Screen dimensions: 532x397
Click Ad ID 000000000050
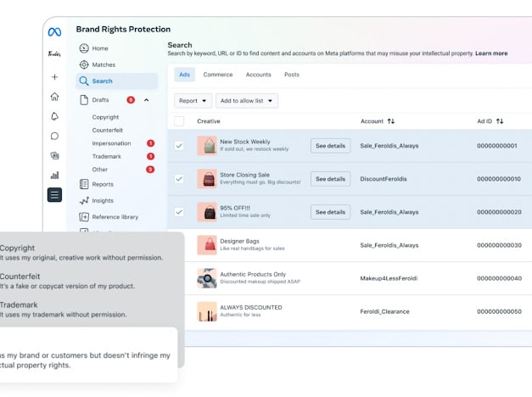(x=499, y=311)
